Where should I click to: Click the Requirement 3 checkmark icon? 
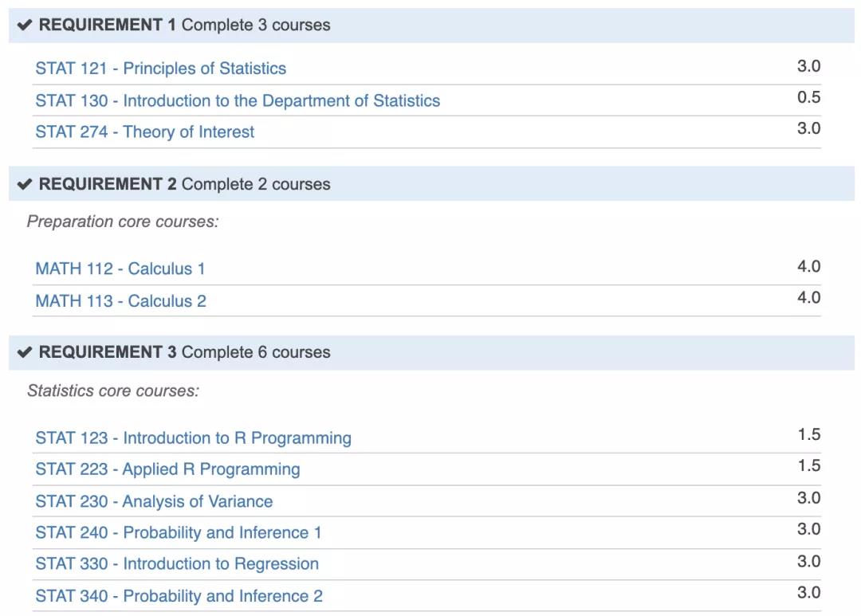click(25, 353)
